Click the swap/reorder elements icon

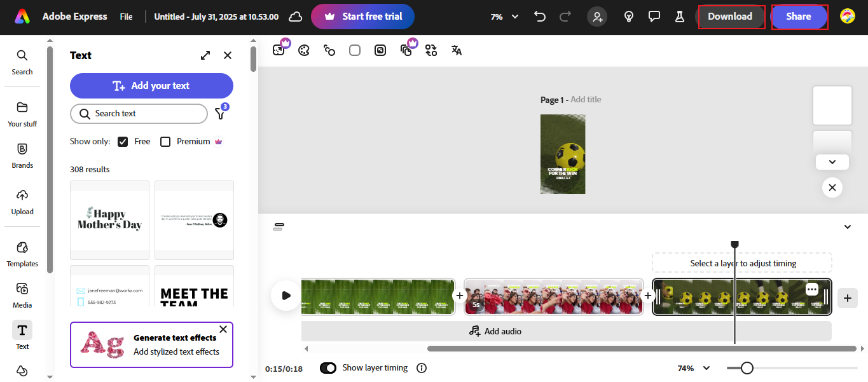click(431, 50)
